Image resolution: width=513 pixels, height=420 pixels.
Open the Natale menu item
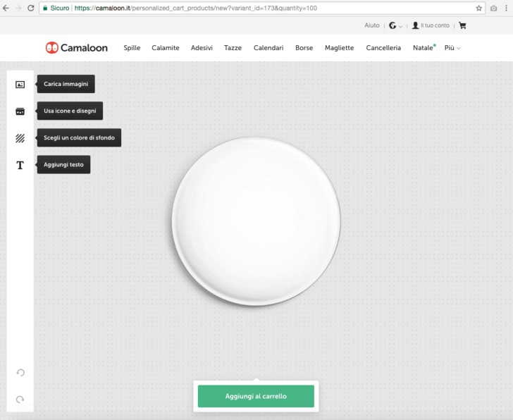coord(424,48)
